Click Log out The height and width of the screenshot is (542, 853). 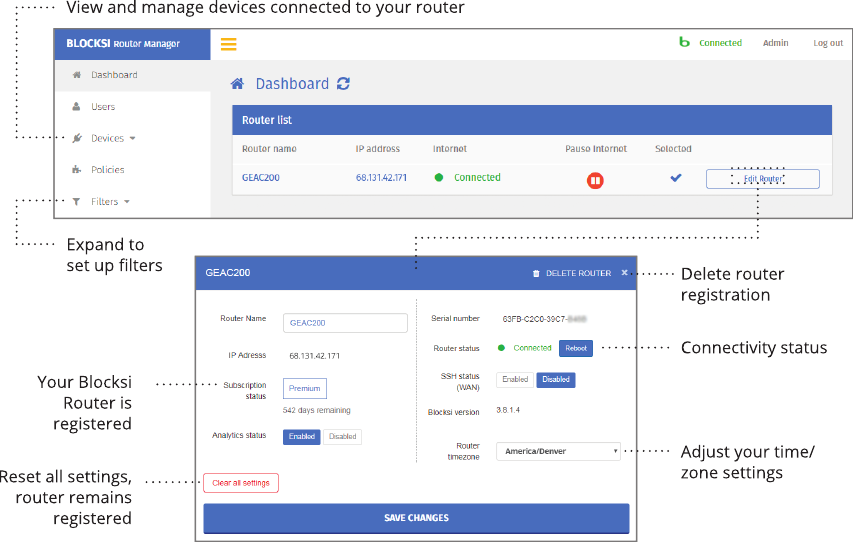[828, 43]
